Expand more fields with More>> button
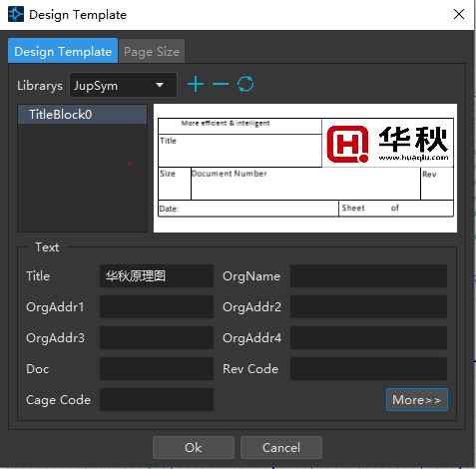 [x=417, y=399]
